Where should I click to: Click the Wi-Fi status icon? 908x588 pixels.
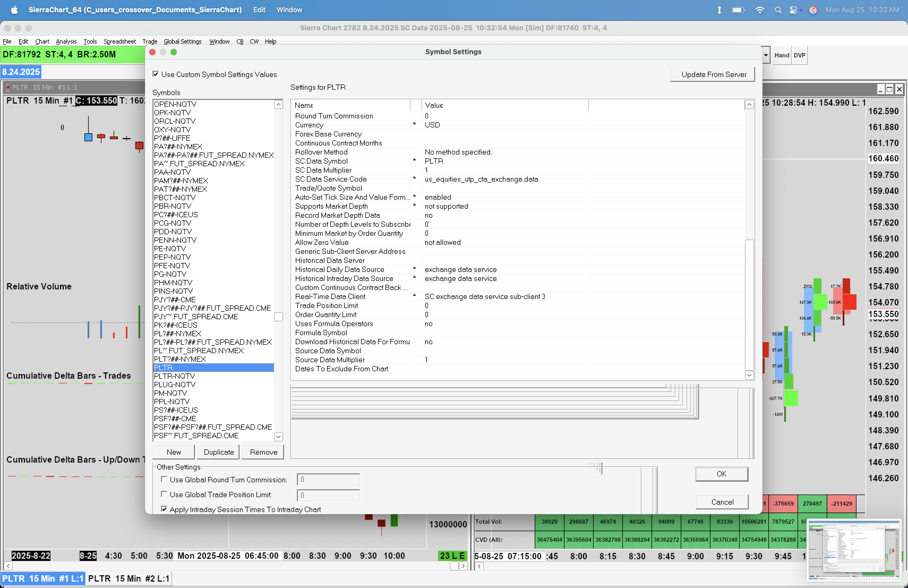click(x=760, y=10)
